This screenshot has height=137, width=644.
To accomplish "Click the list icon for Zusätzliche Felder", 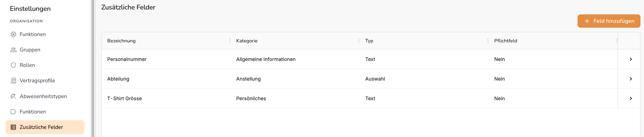I will 13,127.
